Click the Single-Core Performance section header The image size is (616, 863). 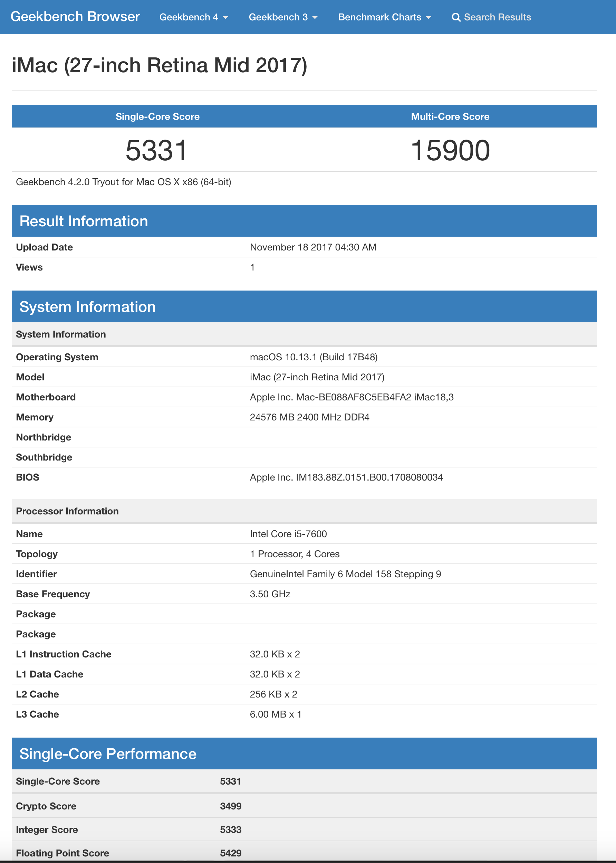(x=304, y=754)
